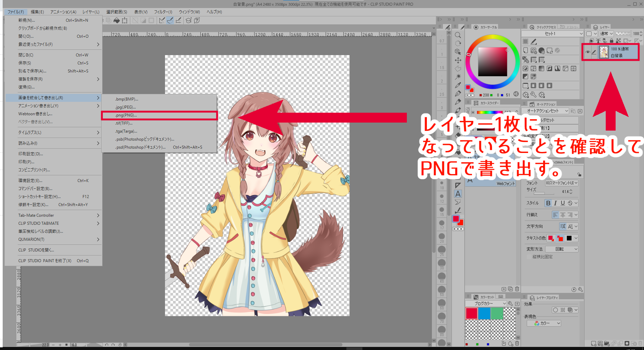Open font 03スマートフォントUI dropdown

coord(561,183)
